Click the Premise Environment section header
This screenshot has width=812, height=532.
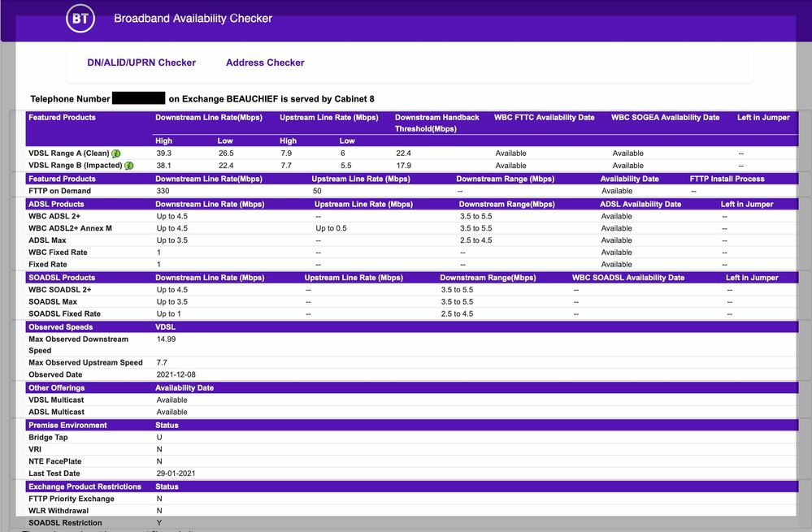click(x=67, y=425)
